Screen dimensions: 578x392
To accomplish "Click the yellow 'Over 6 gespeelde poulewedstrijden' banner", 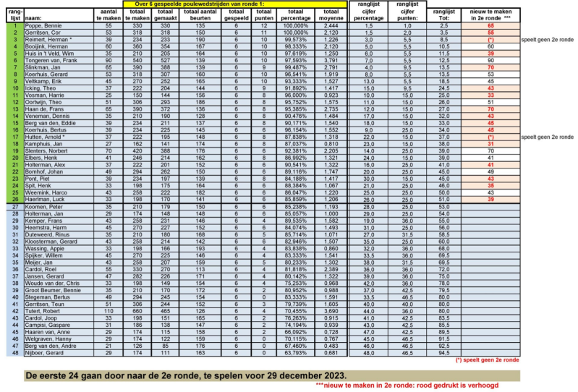I will point(235,4).
